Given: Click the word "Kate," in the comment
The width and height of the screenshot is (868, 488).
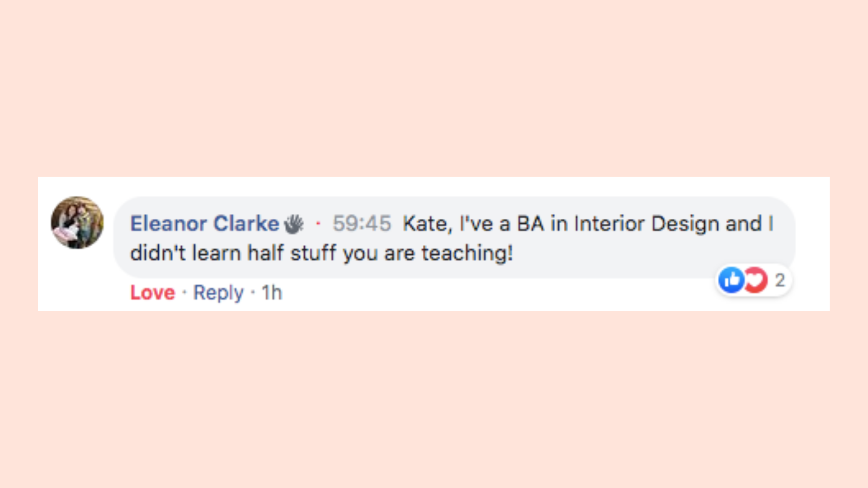Looking at the screenshot, I should [x=427, y=224].
